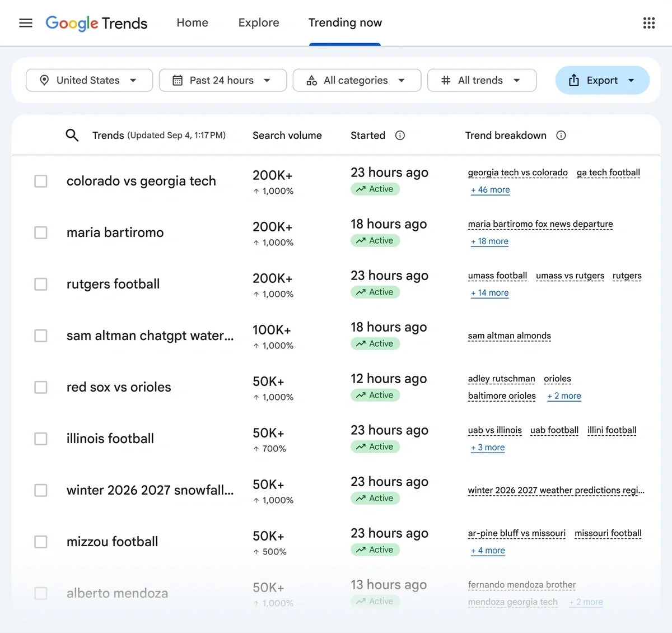The height and width of the screenshot is (633, 672).
Task: Select checkbox for colorado vs georgia tech
Action: pyautogui.click(x=41, y=181)
